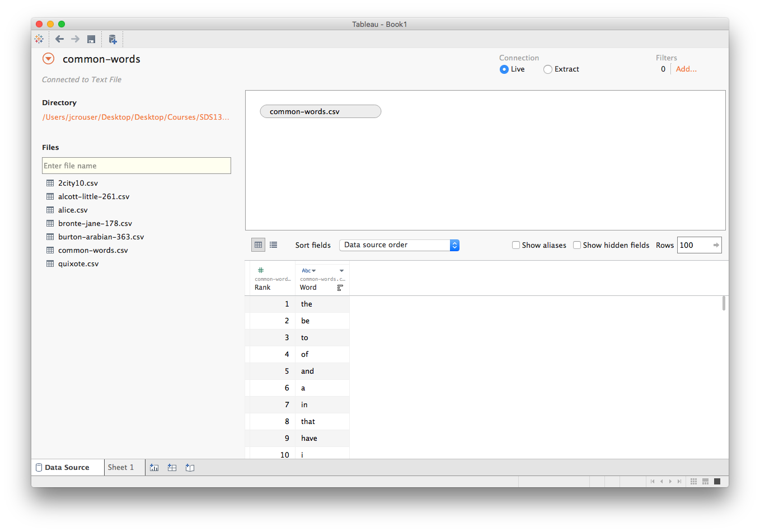Click table icon beside alice.csv

pos(50,210)
